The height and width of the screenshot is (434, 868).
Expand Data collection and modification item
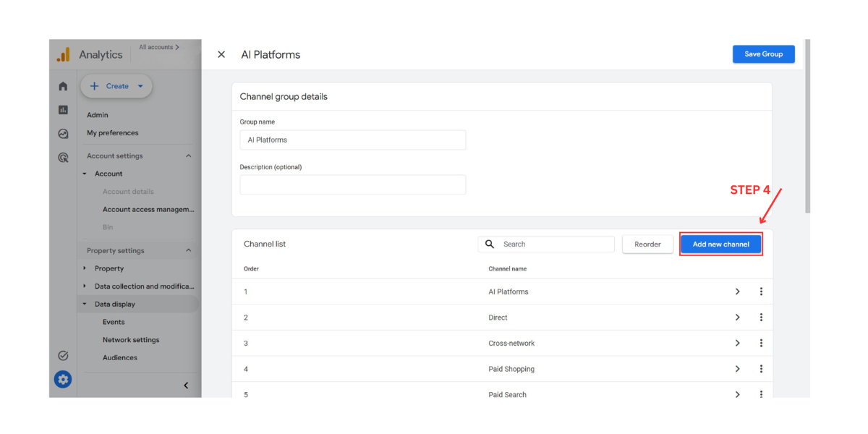pyautogui.click(x=85, y=286)
